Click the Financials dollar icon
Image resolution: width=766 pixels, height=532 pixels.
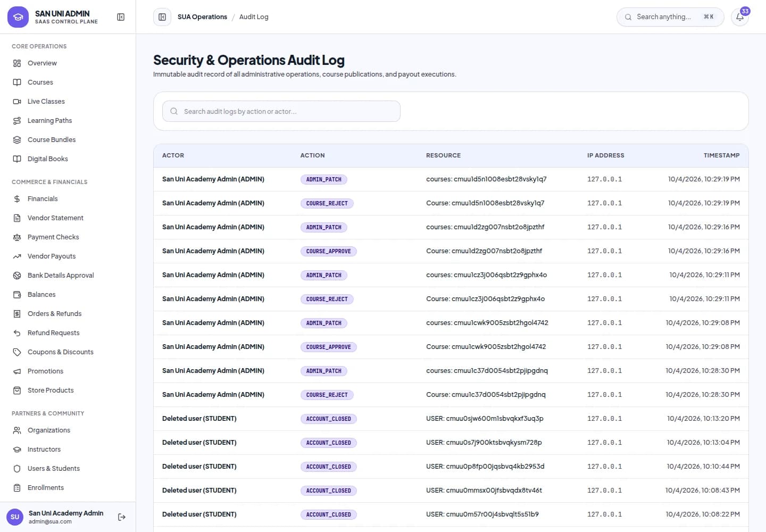pos(17,199)
